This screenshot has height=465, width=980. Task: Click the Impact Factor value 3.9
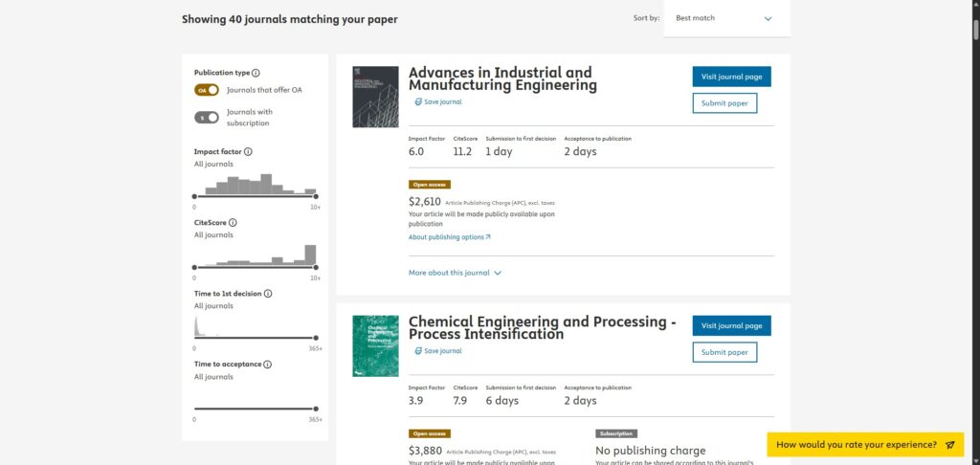(x=416, y=401)
